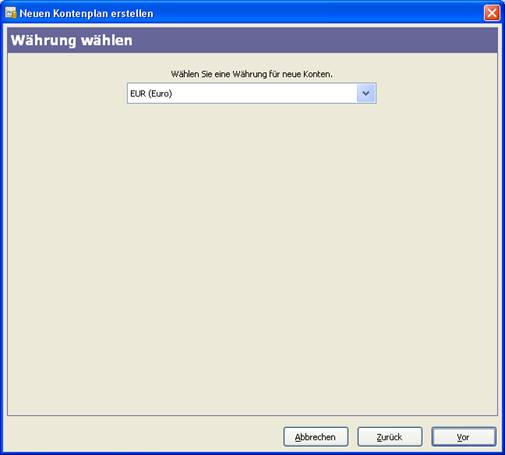
Task: Click the dialog title text 'Neuen Kontenplan erstellen'
Action: coord(86,14)
